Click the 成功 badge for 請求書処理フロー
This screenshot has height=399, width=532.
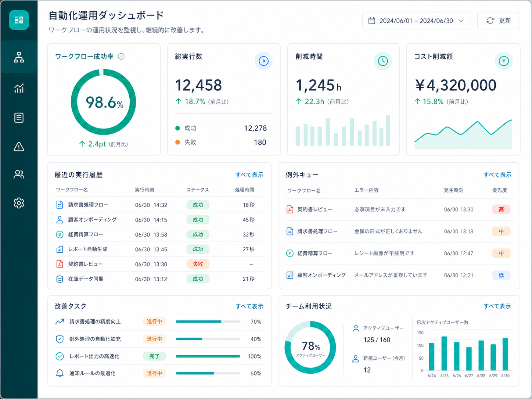pos(198,205)
